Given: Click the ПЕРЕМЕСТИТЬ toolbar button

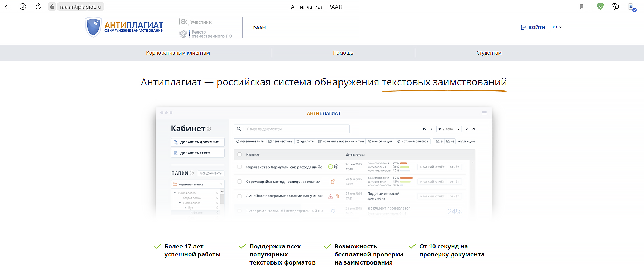Looking at the screenshot, I should point(280,141).
